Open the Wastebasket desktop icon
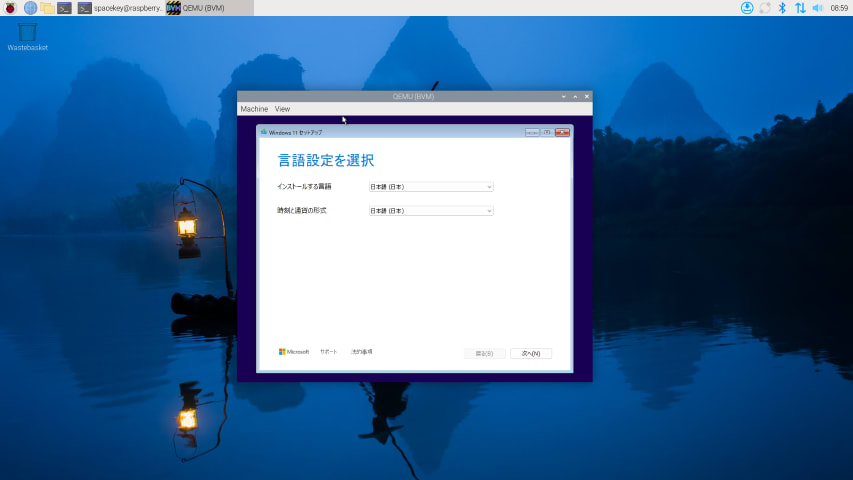 point(27,36)
